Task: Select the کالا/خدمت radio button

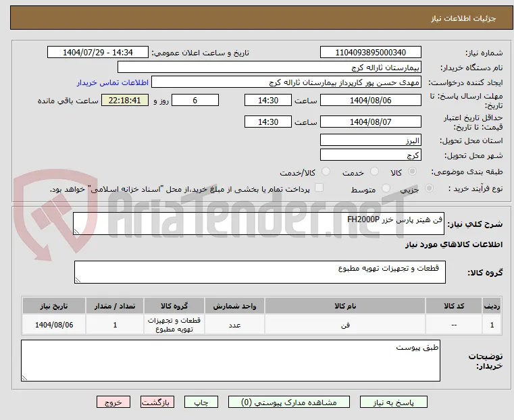Action: [326, 172]
